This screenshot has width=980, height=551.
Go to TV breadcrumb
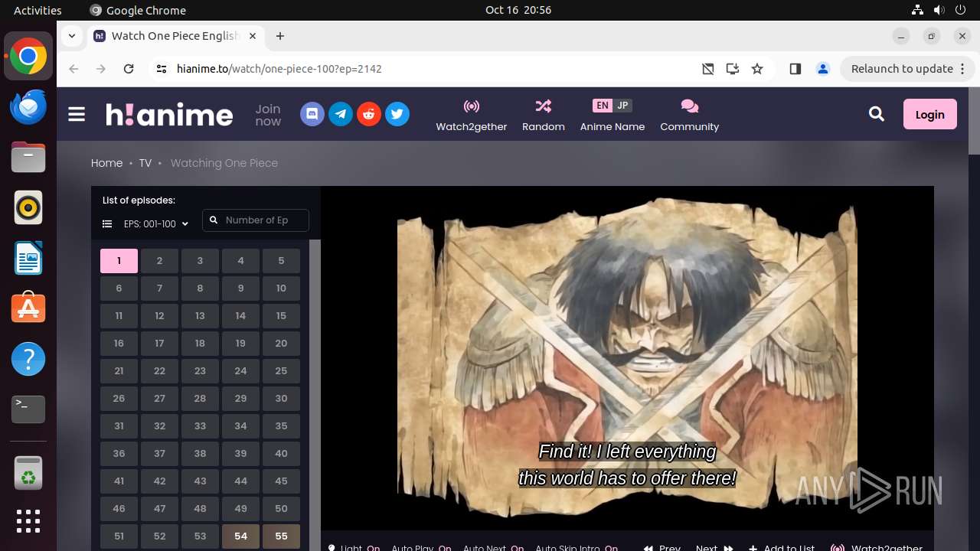(145, 163)
